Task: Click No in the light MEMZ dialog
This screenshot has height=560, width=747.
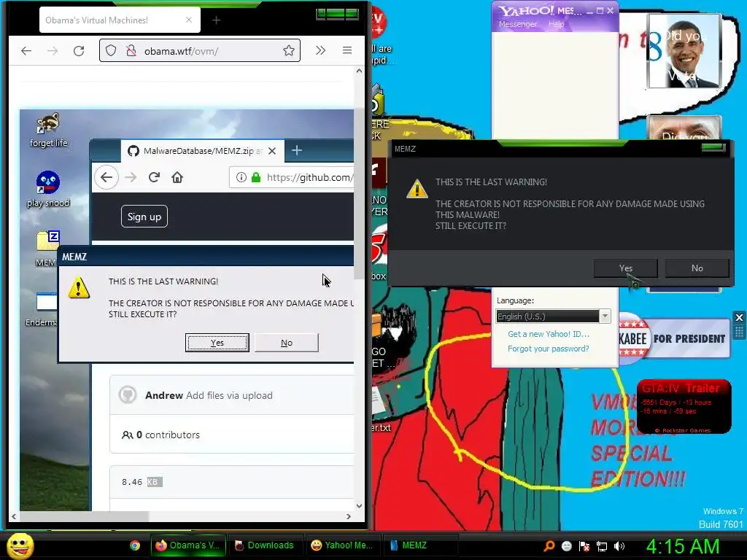Action: [286, 343]
